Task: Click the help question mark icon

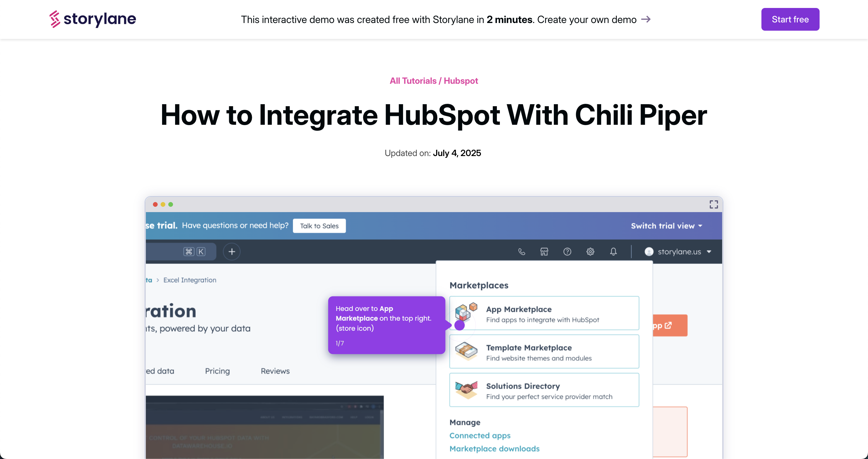Action: (x=567, y=252)
